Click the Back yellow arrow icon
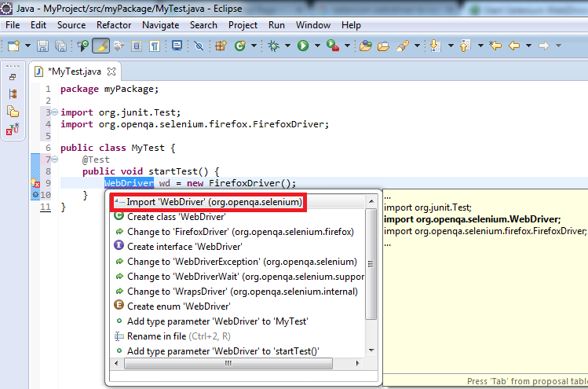 coord(513,46)
